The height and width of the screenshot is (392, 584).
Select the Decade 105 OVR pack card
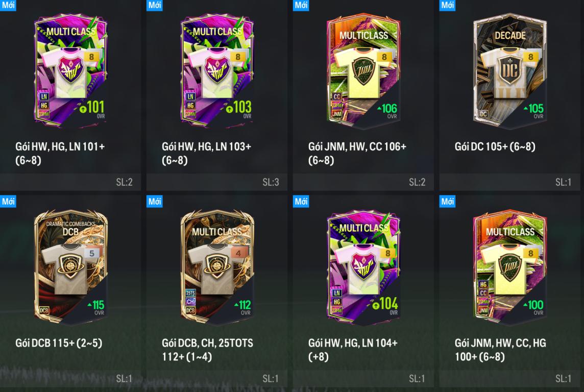[512, 95]
